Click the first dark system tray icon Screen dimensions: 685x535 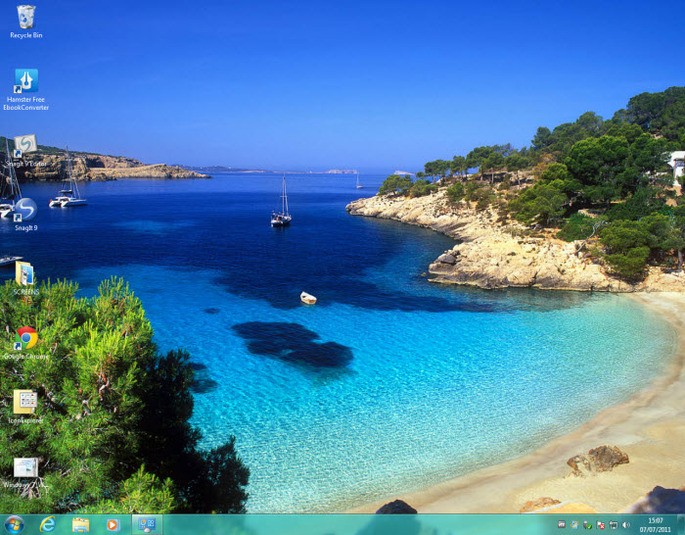point(562,525)
